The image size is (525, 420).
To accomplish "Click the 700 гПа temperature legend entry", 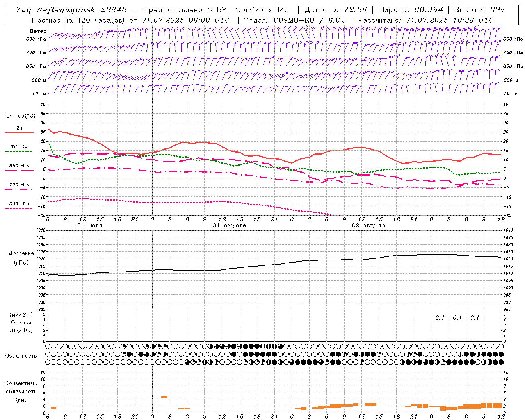I will coord(19,185).
